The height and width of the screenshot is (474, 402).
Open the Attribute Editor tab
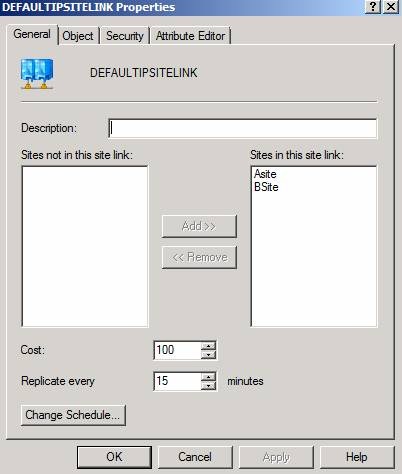pyautogui.click(x=191, y=36)
